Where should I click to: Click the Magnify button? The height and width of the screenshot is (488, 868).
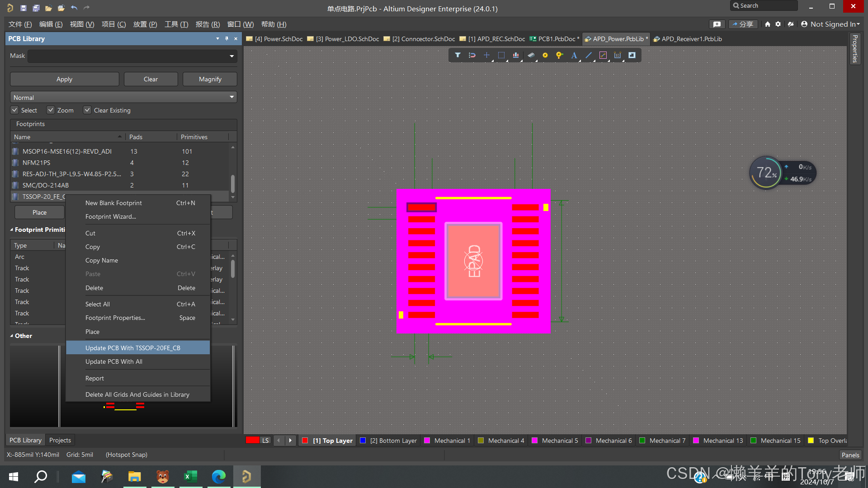click(x=210, y=79)
